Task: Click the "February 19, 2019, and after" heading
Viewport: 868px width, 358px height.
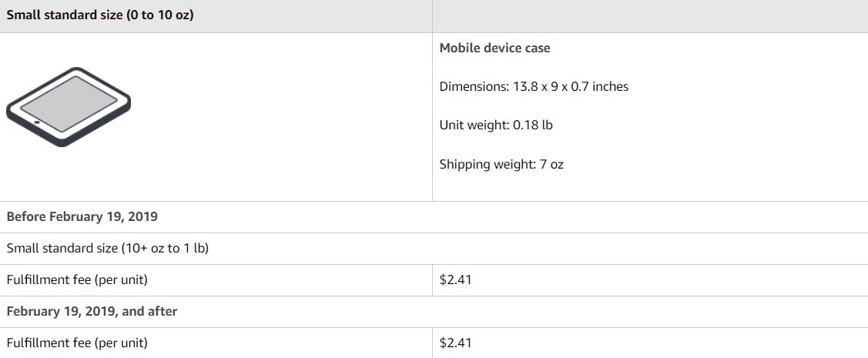Action: 92,311
